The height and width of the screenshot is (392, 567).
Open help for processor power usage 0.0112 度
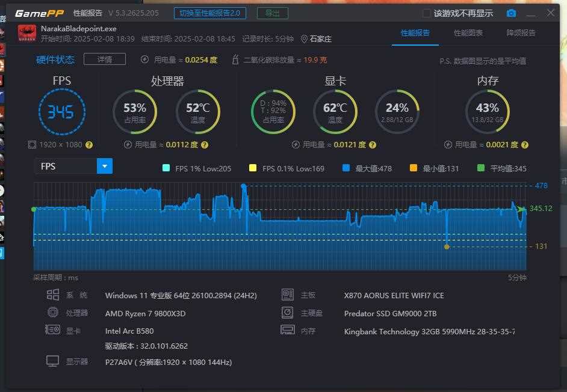point(205,145)
